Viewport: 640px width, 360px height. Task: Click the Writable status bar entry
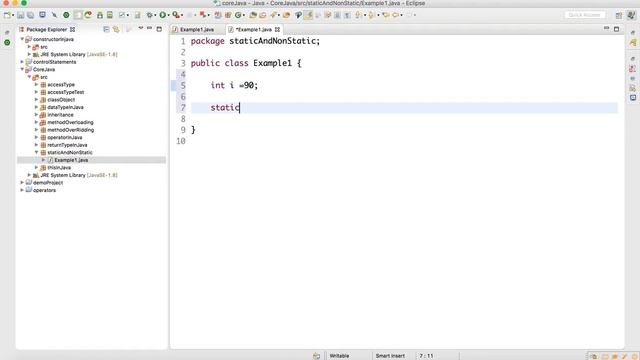tap(339, 356)
